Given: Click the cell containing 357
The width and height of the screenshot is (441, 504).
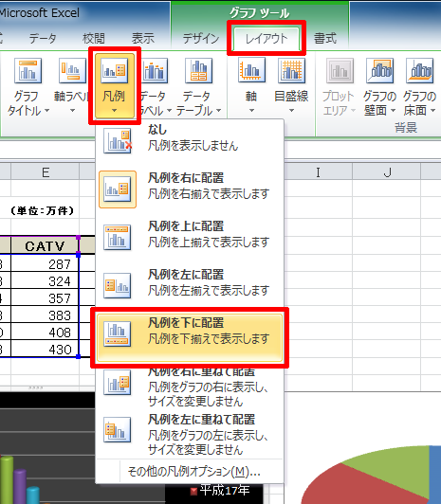Looking at the screenshot, I should pos(45,297).
